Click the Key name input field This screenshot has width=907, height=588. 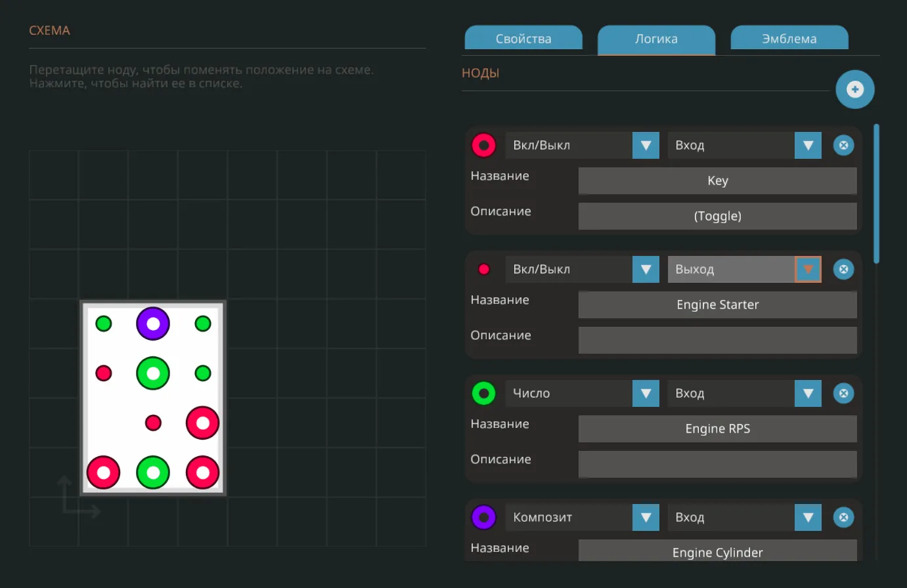(717, 180)
